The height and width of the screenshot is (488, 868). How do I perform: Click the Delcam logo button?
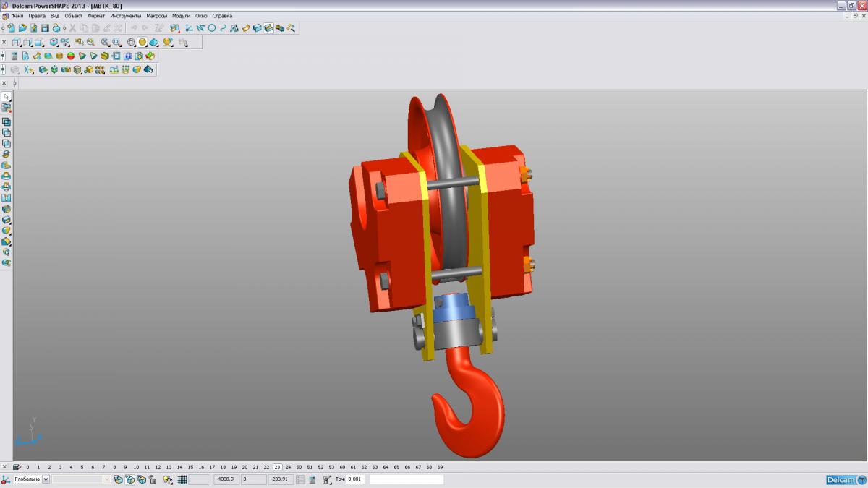pos(846,480)
